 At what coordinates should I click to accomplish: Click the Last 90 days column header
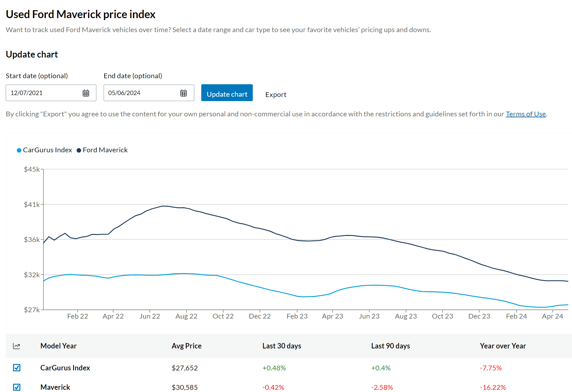pyautogui.click(x=390, y=346)
